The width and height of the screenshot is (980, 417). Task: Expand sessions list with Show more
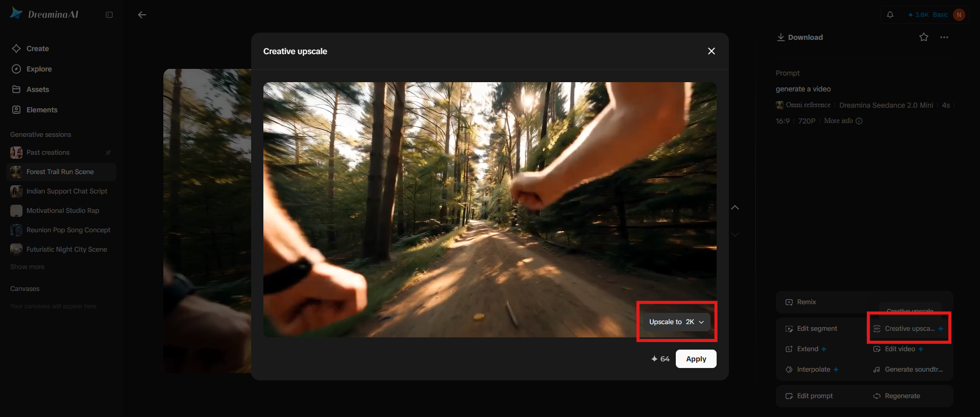coord(27,267)
